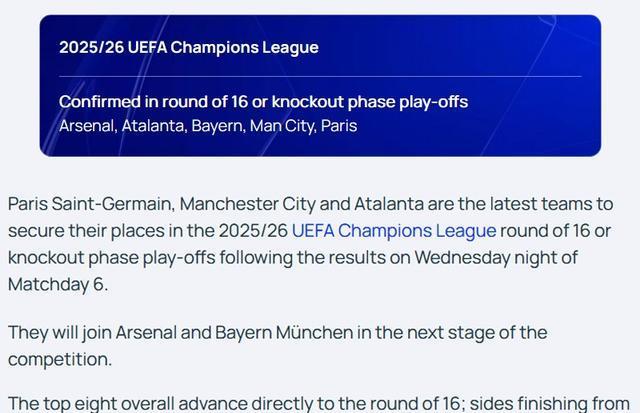Click Paris in the banner team list

pos(338,126)
